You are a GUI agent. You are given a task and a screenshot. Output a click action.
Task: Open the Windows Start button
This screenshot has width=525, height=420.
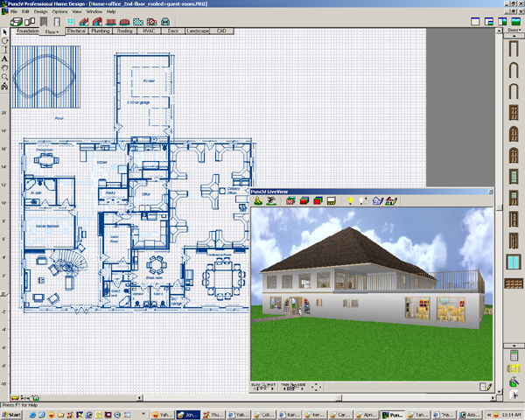click(x=11, y=415)
